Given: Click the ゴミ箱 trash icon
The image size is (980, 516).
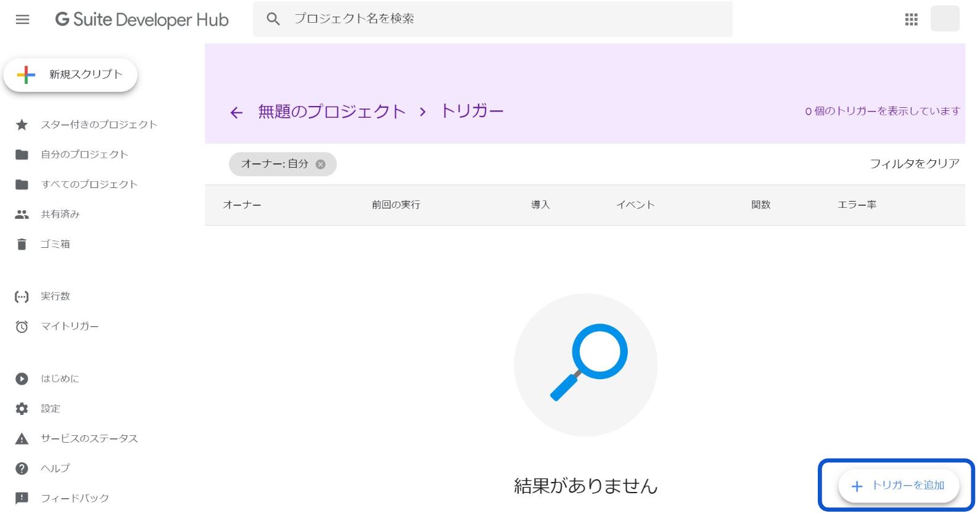Looking at the screenshot, I should coord(22,244).
